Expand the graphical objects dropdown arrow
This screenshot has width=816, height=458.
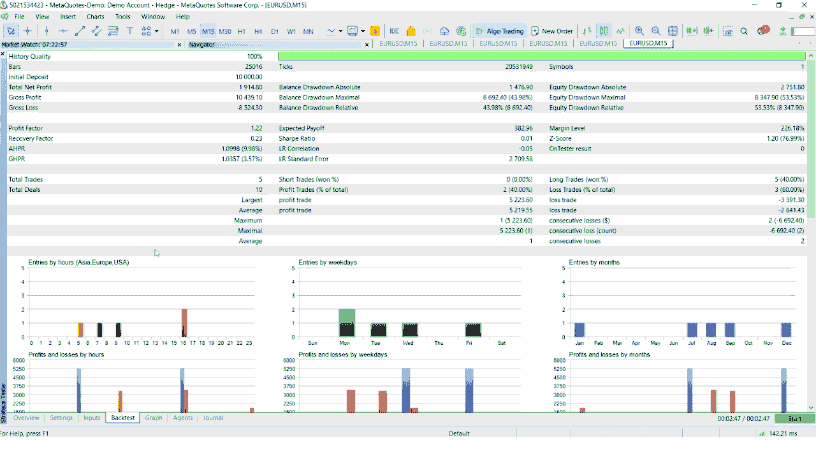(157, 31)
